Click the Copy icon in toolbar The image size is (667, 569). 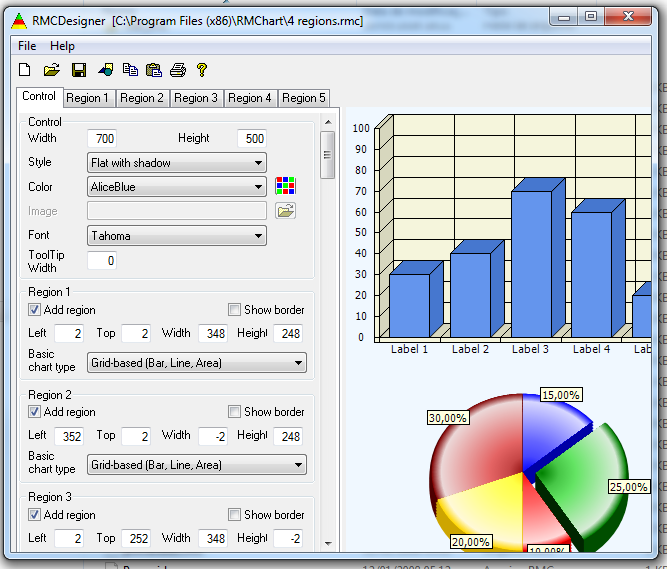click(x=130, y=70)
